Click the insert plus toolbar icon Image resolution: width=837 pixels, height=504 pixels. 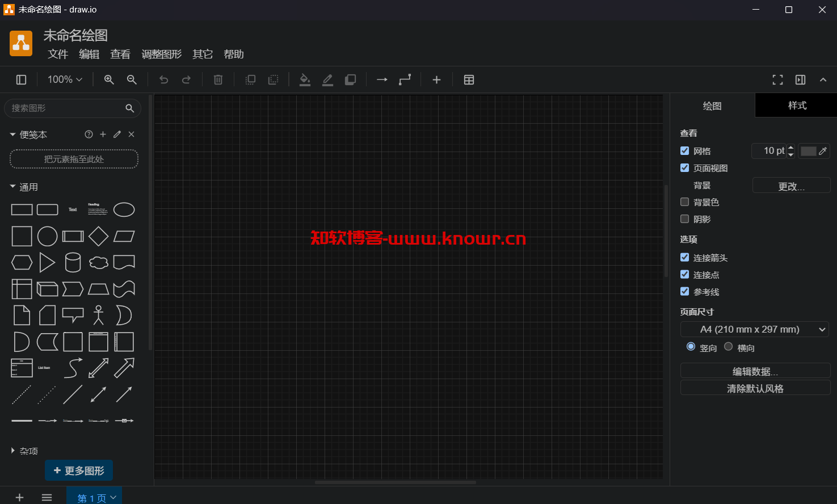(x=436, y=80)
